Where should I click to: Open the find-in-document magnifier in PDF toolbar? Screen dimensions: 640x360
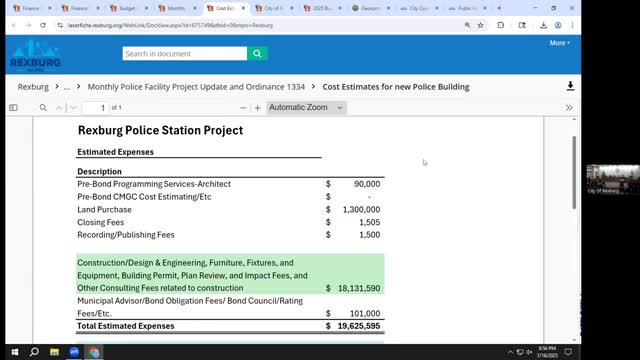click(x=43, y=108)
